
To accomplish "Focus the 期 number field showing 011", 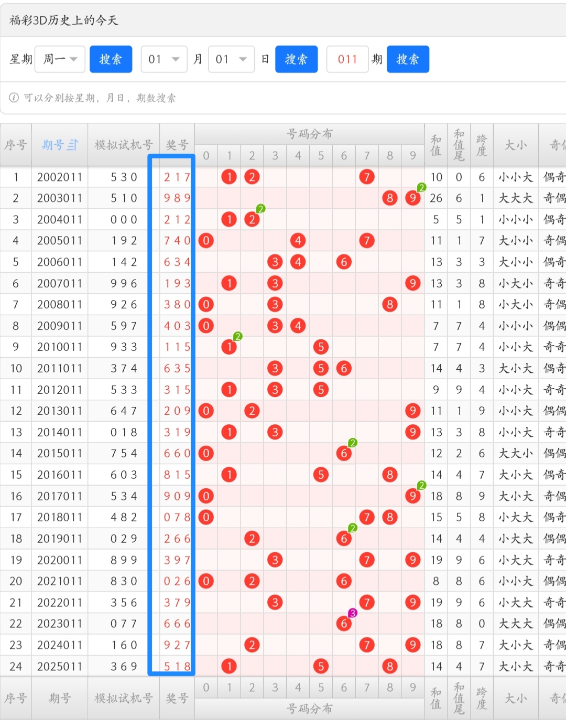I will (347, 59).
